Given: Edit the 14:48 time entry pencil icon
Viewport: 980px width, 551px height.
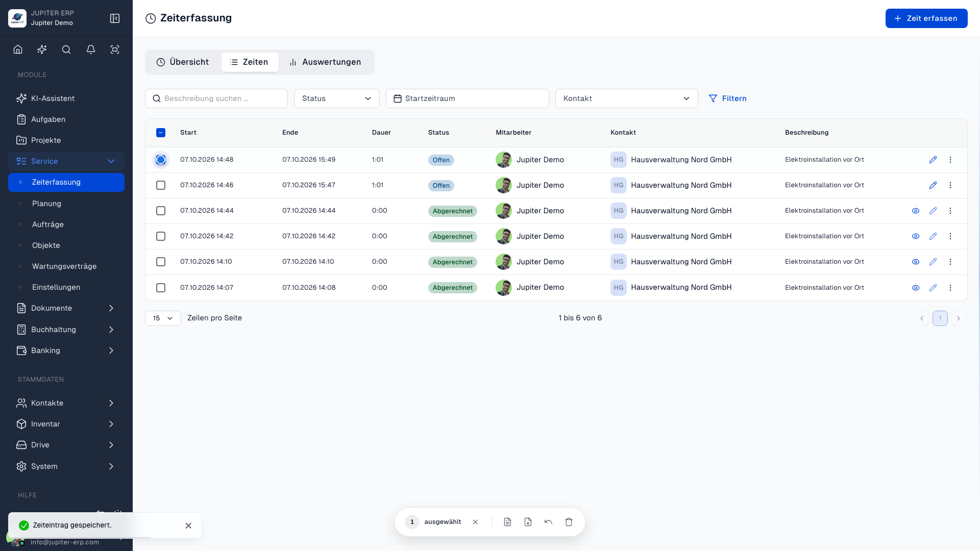Looking at the screenshot, I should (933, 160).
